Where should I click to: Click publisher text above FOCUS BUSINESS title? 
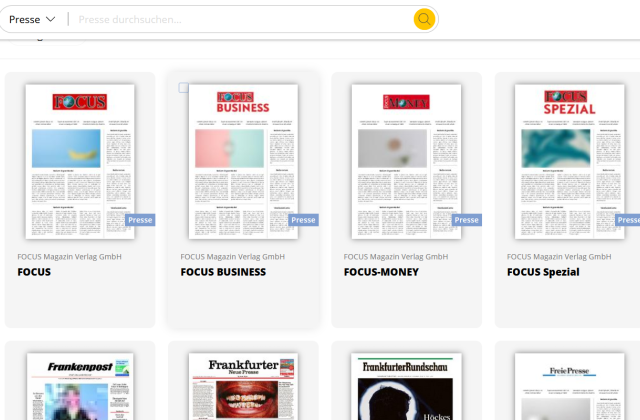233,257
